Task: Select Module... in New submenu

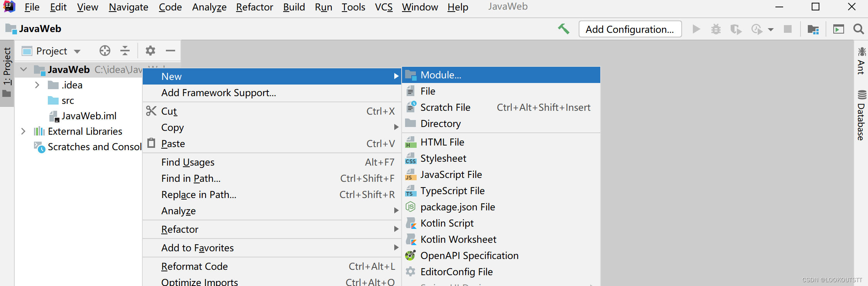Action: (501, 75)
